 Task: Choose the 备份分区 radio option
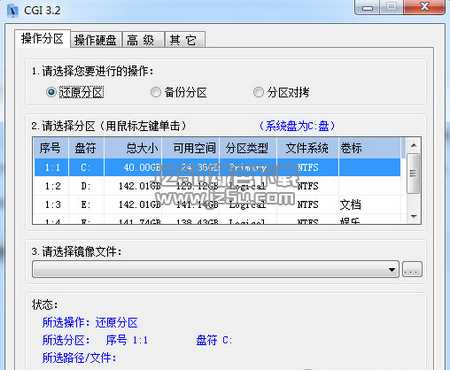click(178, 92)
